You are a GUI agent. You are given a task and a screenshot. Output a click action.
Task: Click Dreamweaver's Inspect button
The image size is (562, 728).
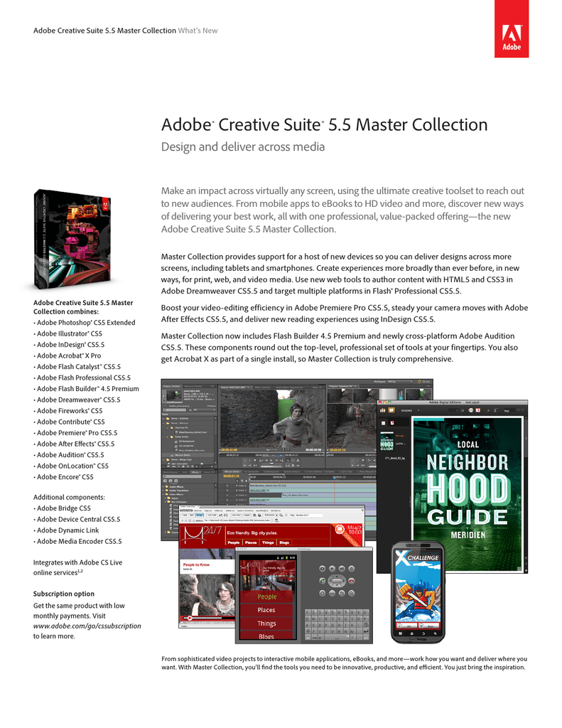coord(247,515)
